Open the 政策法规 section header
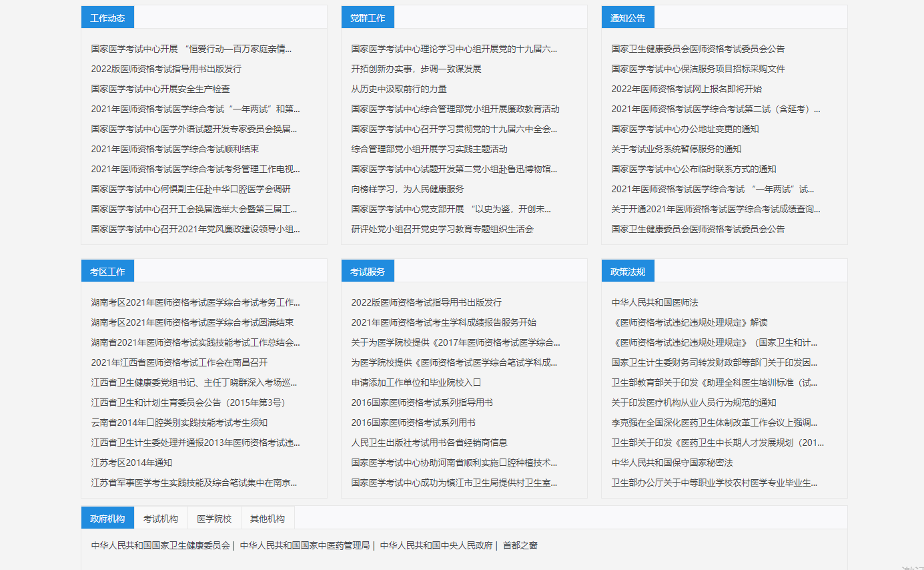Viewport: 924px width, 570px height. (x=628, y=272)
